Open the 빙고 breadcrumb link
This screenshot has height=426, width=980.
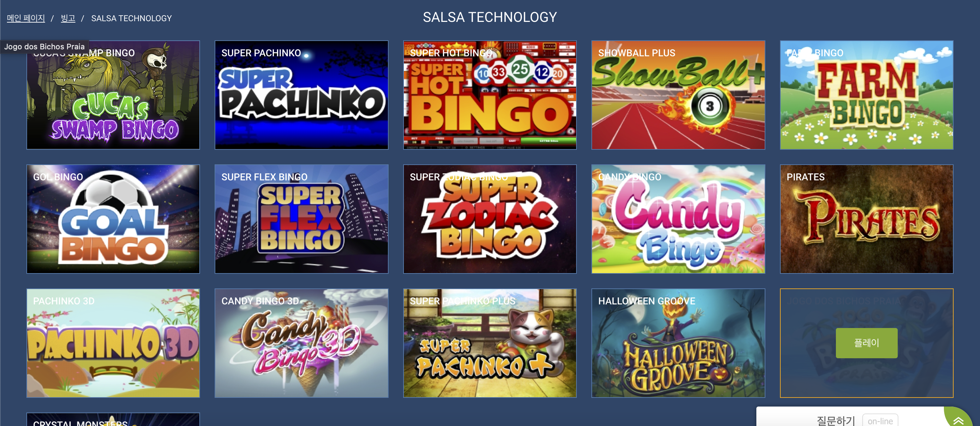(x=68, y=18)
